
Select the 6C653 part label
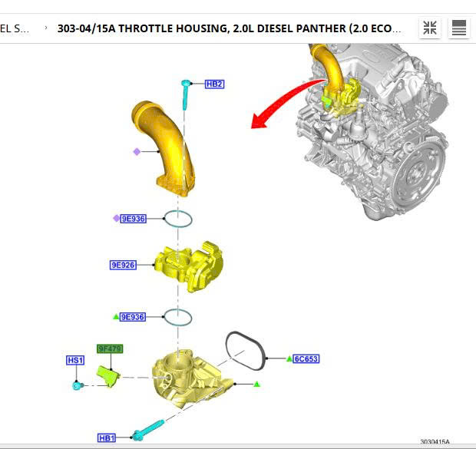(306, 358)
